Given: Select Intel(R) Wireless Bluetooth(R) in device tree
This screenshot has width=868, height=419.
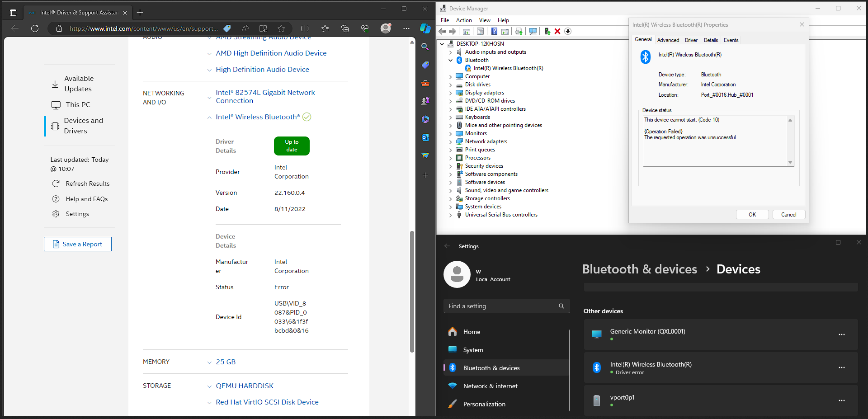Looking at the screenshot, I should pyautogui.click(x=508, y=68).
